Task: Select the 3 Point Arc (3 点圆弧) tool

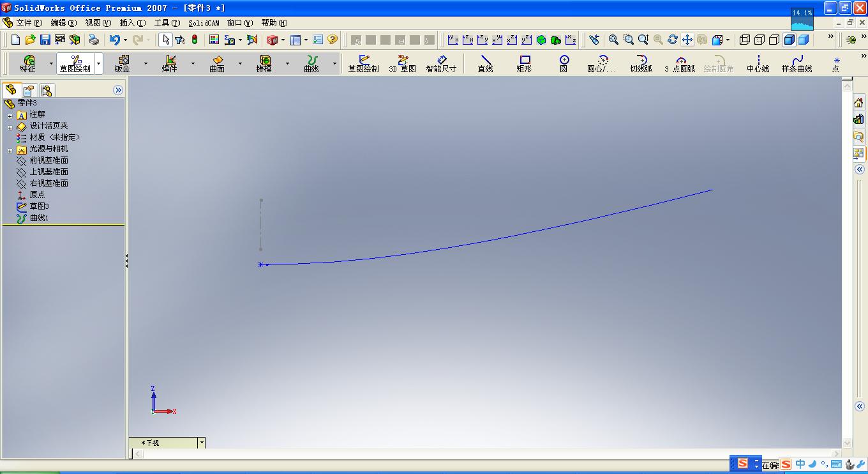Action: [x=680, y=64]
